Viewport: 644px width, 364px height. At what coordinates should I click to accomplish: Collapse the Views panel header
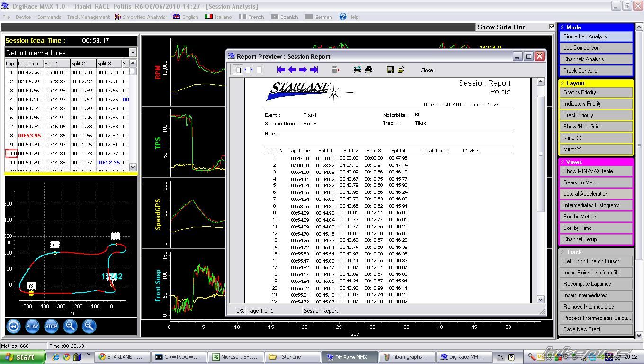[563, 162]
